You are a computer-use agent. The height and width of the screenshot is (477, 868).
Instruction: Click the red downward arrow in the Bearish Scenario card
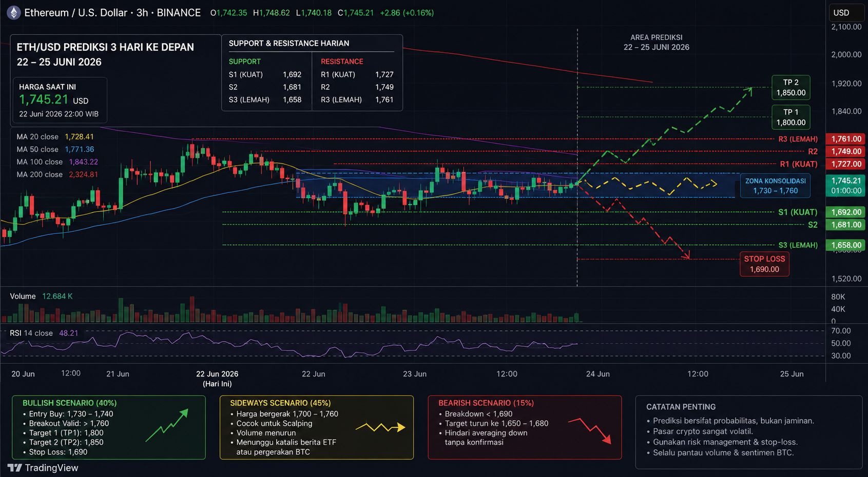click(590, 431)
